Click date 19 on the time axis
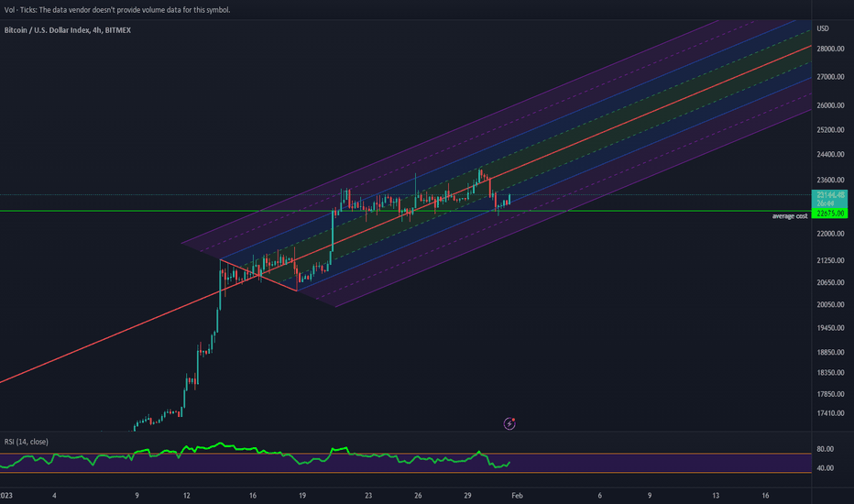Viewport: 854px width, 504px height. 301,496
